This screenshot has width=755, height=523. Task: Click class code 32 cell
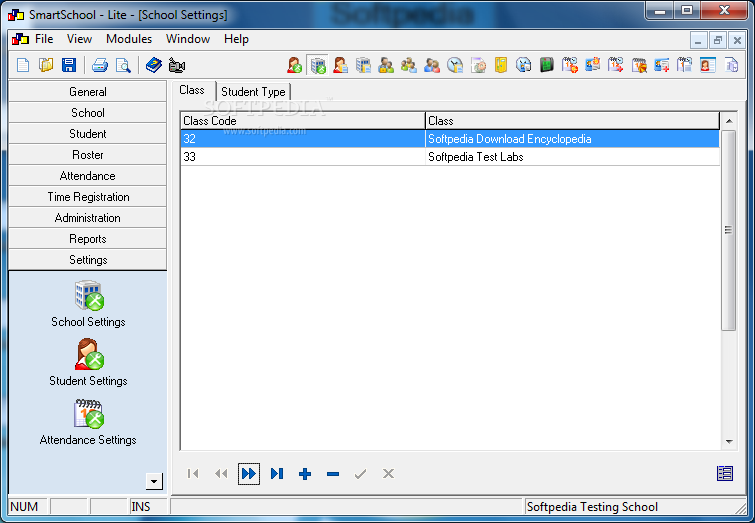(303, 139)
